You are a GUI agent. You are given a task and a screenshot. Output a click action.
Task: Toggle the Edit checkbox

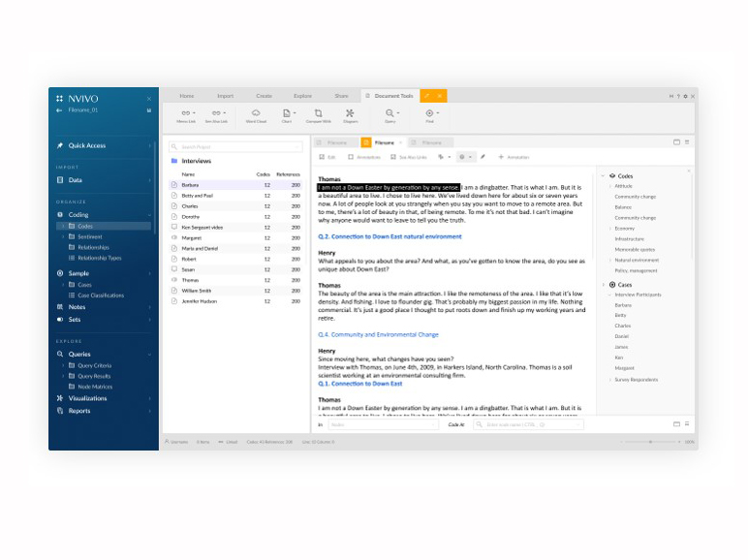(322, 157)
